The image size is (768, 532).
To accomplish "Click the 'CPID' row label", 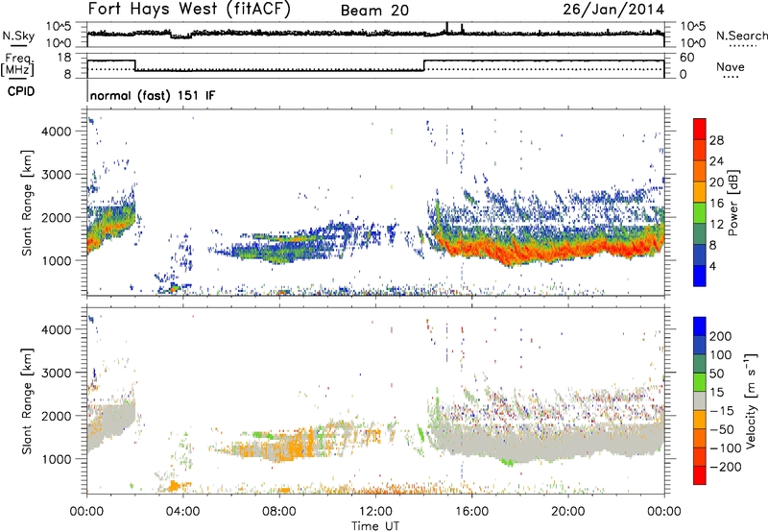I will pyautogui.click(x=21, y=91).
